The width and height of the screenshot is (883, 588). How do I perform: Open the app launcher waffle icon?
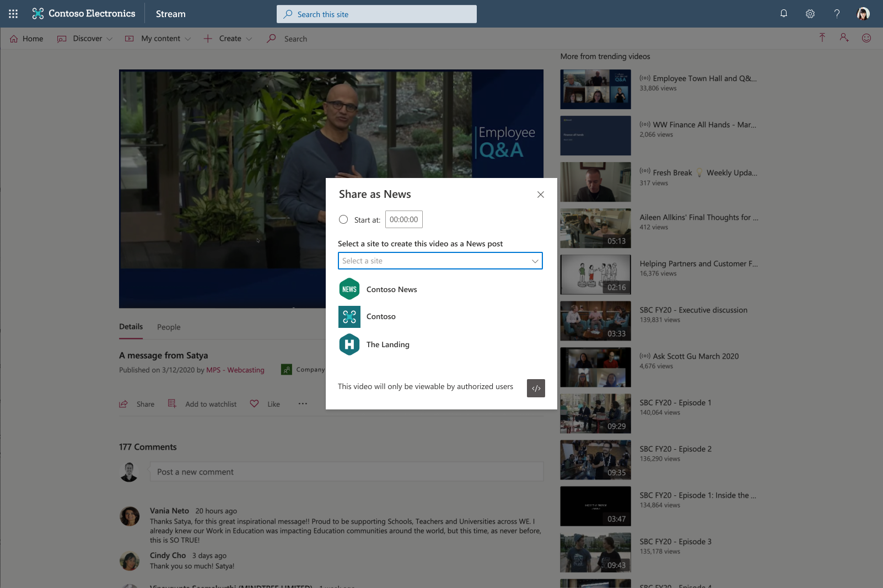tap(13, 14)
